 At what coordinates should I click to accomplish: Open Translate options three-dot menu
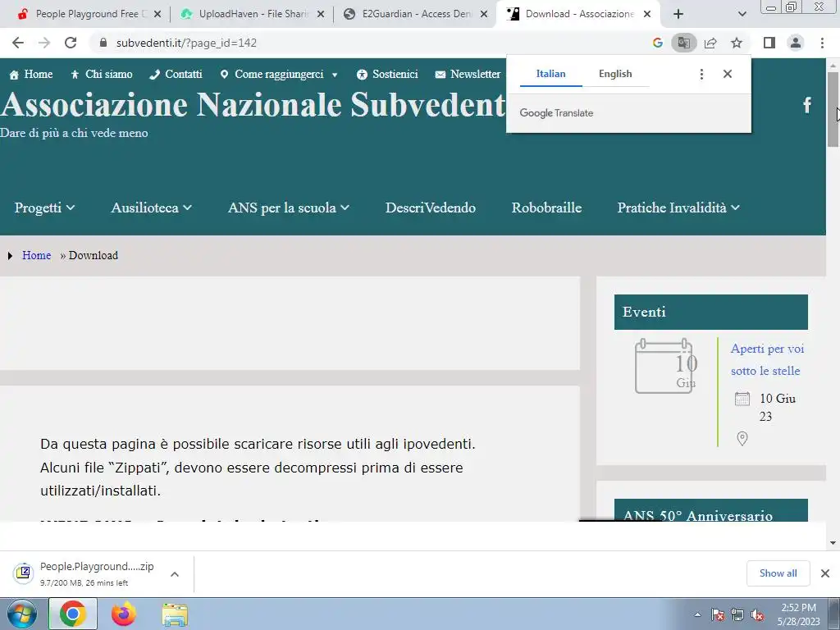tap(701, 74)
